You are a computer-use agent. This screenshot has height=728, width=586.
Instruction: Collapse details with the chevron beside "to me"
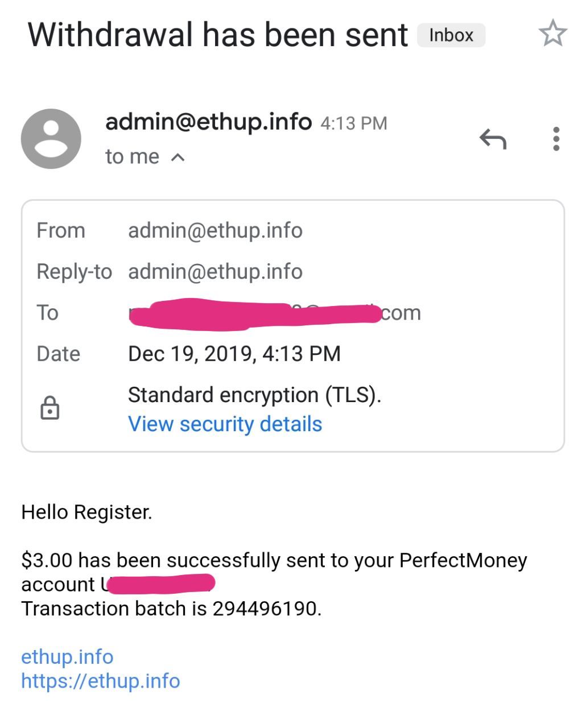[x=178, y=157]
